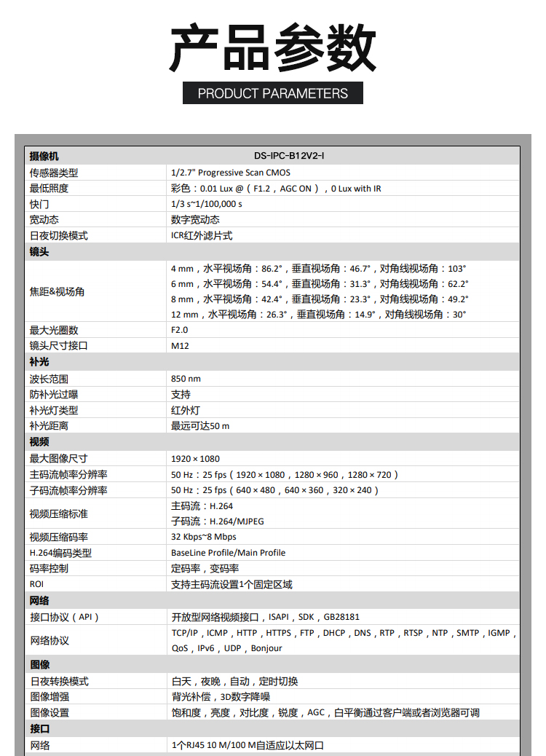
Task: Click the 产品参数 title heading
Action: pos(273,48)
